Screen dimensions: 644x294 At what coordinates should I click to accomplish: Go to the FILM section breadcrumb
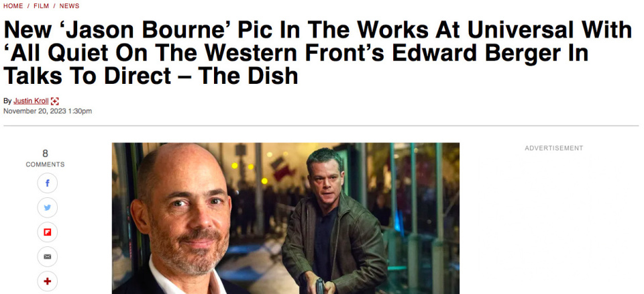click(x=42, y=6)
